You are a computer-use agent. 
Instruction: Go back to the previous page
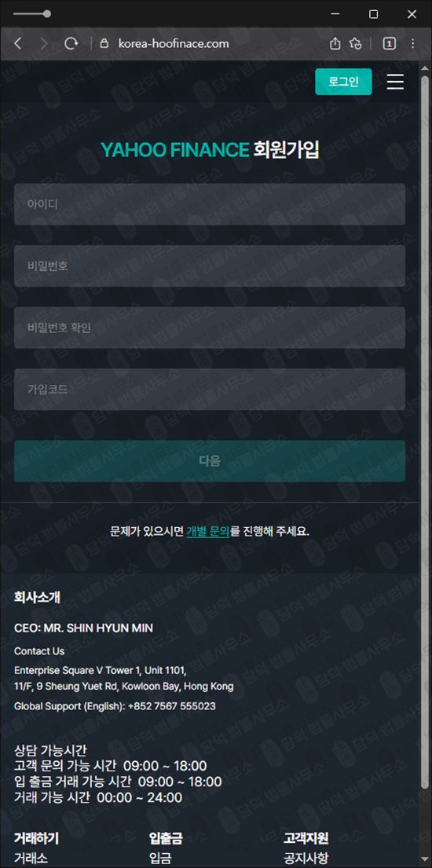tap(17, 43)
